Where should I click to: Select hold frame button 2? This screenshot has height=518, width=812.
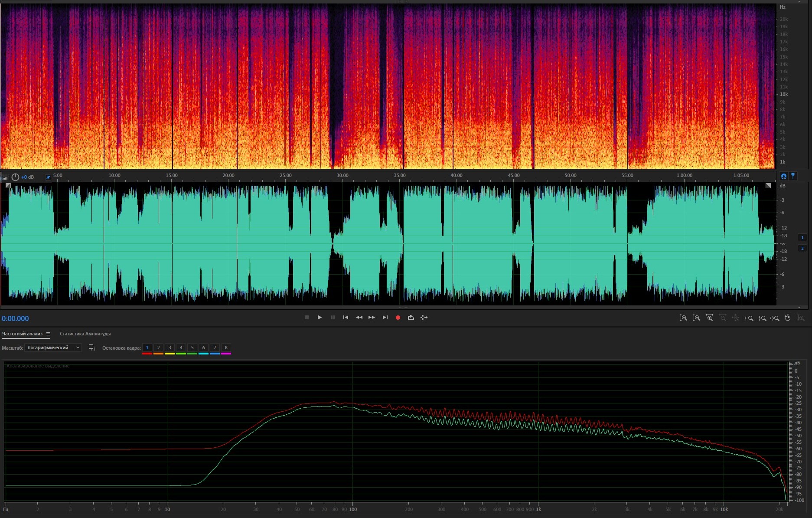point(158,348)
